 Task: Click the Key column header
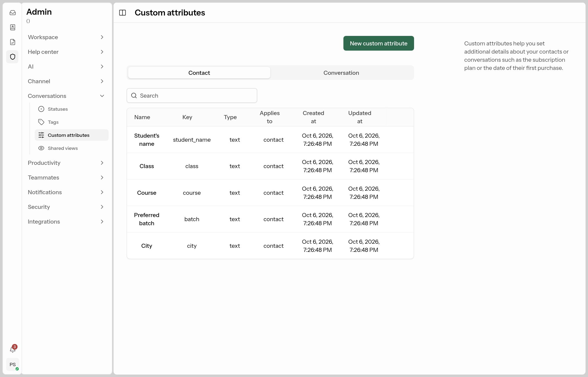point(187,117)
